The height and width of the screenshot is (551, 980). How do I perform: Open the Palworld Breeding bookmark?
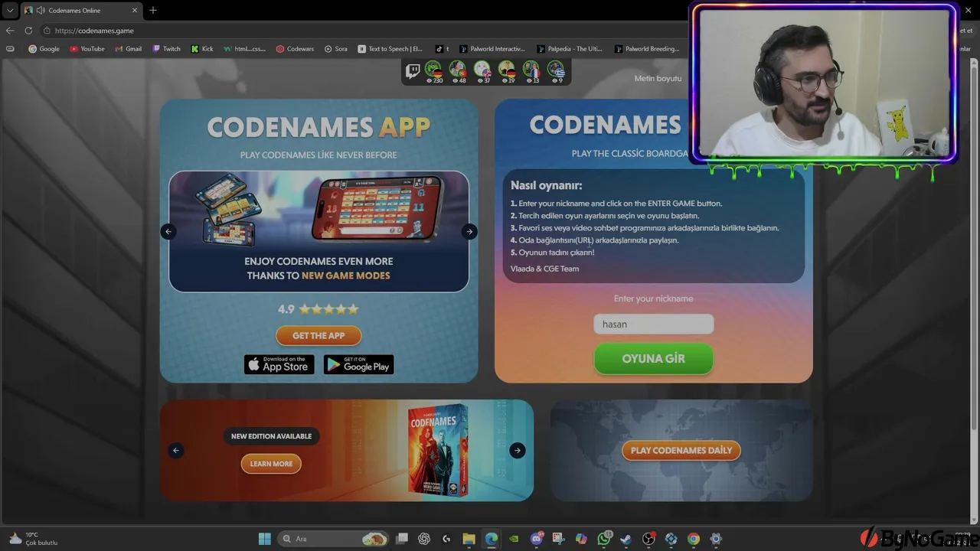647,49
